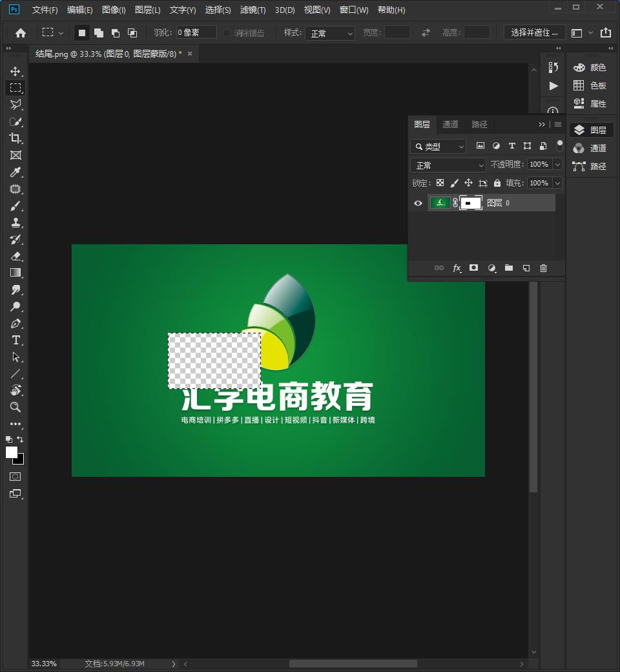Open the 色板 panel button
Image resolution: width=620 pixels, height=672 pixels.
click(x=590, y=86)
